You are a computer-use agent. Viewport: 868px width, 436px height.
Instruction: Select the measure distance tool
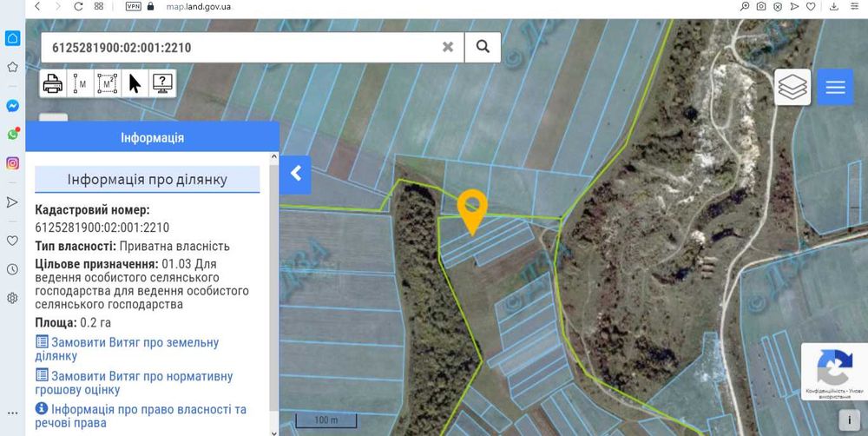point(80,83)
